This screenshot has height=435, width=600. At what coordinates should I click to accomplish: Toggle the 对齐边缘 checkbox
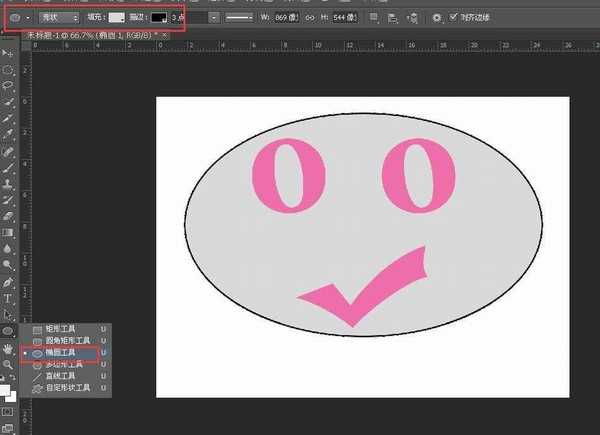point(453,17)
